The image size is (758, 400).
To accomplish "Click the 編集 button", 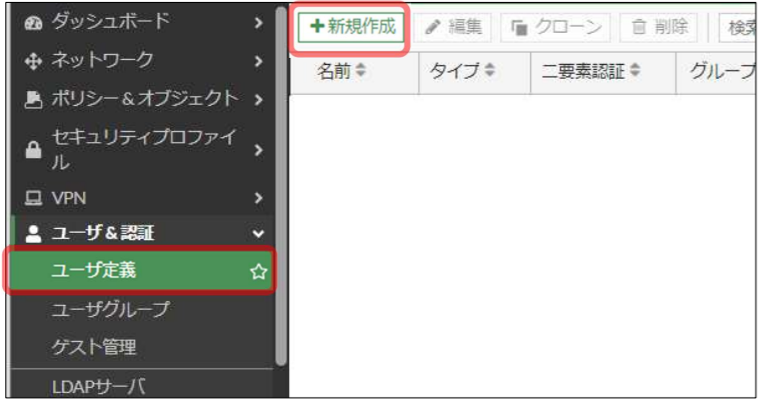I will click(x=452, y=27).
